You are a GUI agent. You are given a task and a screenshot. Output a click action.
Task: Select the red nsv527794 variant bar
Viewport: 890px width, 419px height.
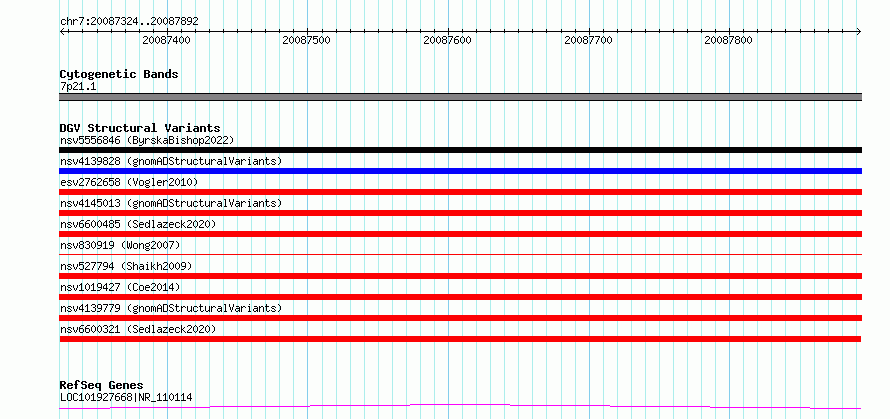(x=460, y=276)
